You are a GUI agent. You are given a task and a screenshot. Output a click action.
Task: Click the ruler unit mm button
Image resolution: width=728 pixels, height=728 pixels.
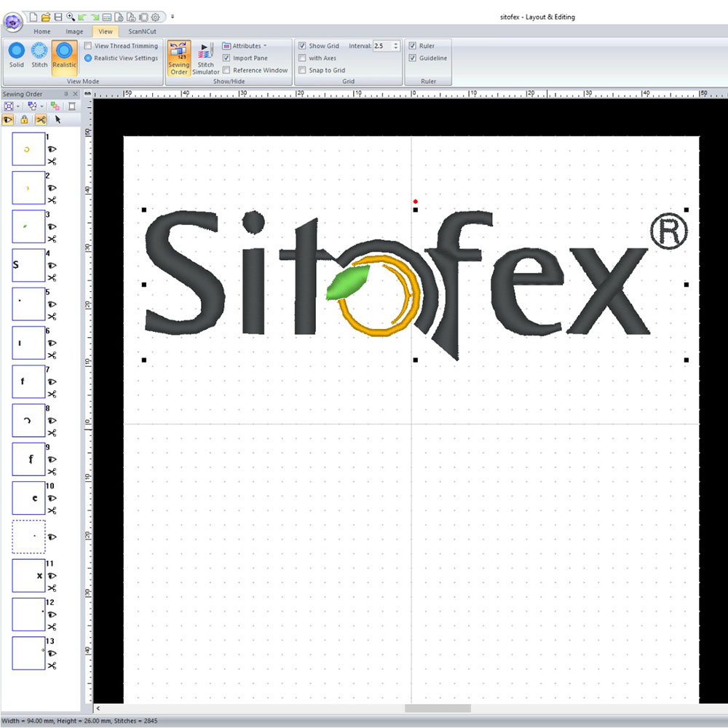coord(87,94)
